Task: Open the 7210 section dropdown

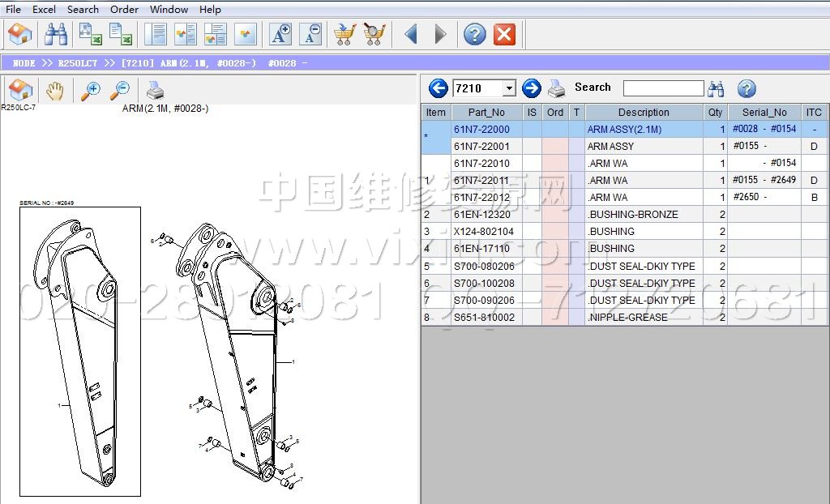Action: [x=509, y=88]
